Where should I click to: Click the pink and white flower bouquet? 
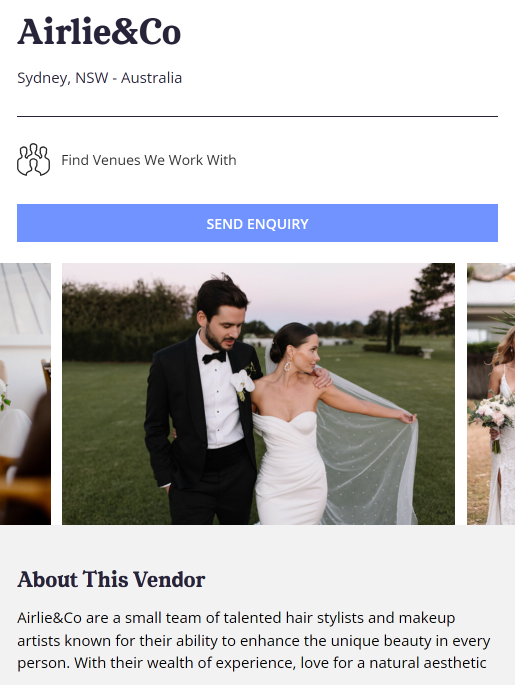click(493, 417)
